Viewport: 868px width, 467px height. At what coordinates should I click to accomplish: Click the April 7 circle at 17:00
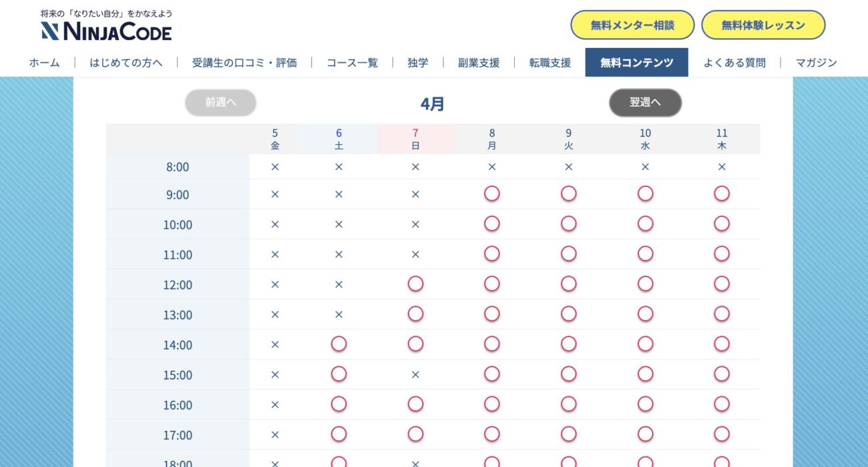click(x=415, y=434)
